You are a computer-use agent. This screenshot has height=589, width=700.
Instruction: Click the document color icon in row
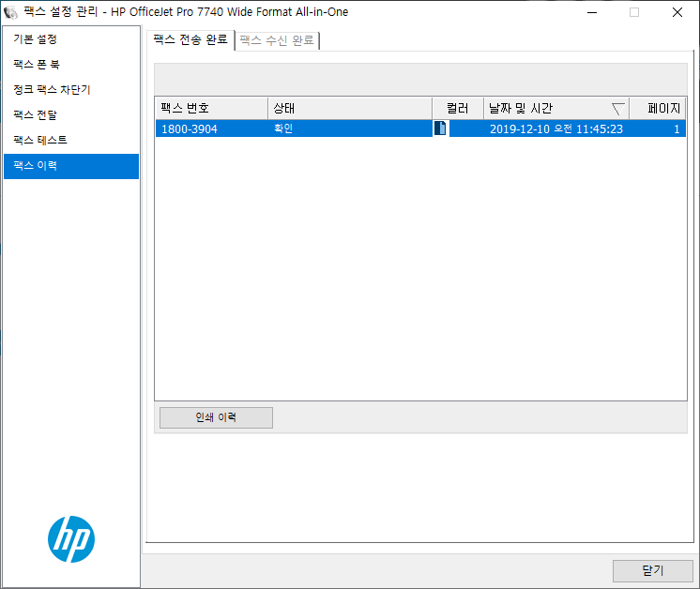[440, 128]
